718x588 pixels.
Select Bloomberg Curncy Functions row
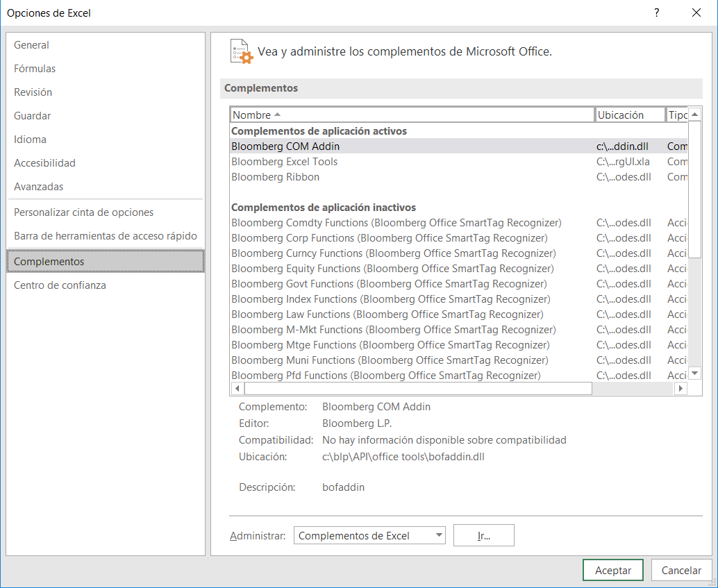point(458,253)
